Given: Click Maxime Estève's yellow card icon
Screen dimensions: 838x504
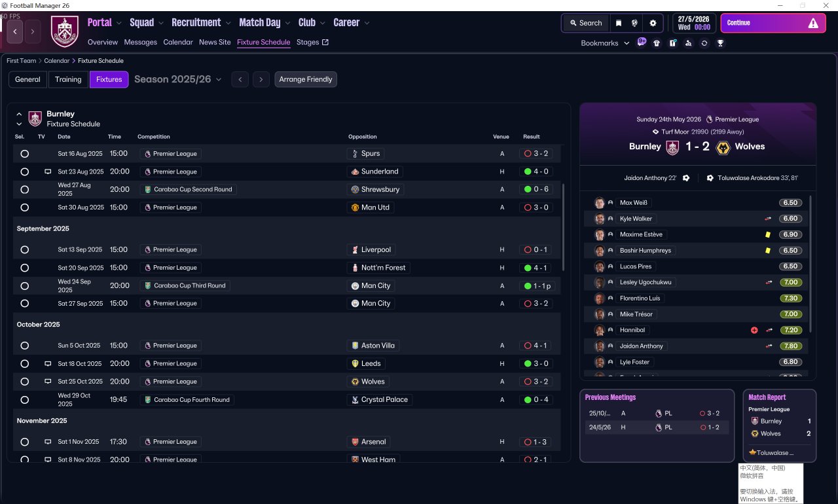Looking at the screenshot, I should pyautogui.click(x=768, y=234).
